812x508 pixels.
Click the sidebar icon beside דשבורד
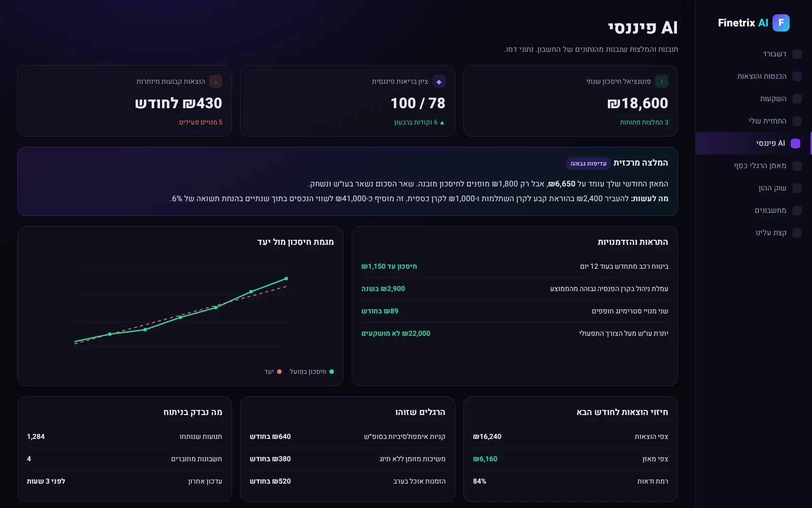797,54
